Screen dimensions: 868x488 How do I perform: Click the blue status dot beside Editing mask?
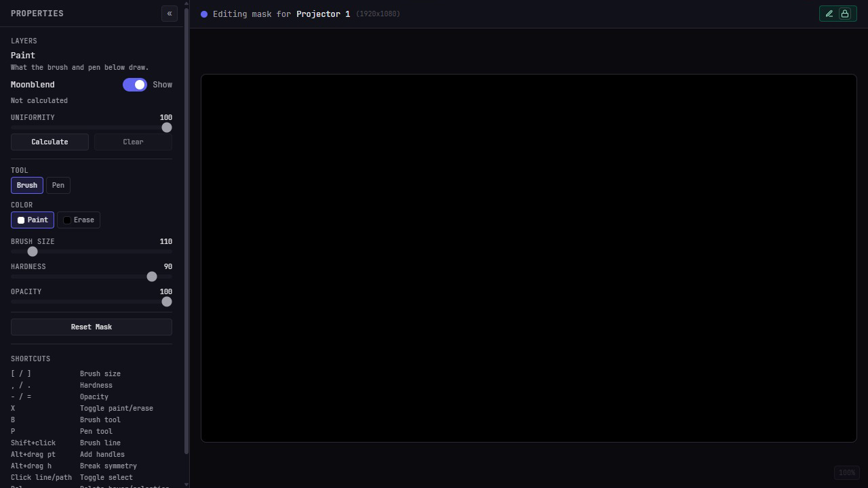pos(204,14)
